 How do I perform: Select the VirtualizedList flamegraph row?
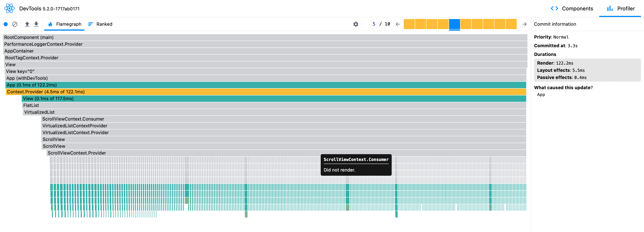[x=274, y=112]
